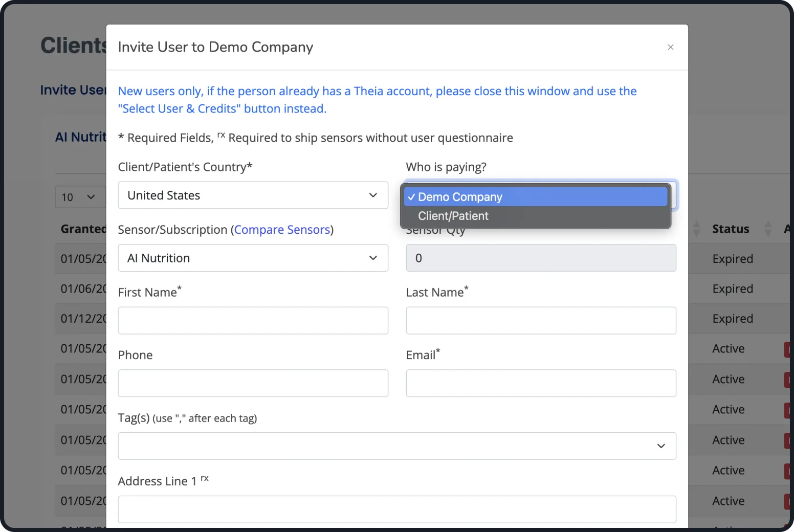Expand the Sensor/Subscription AI Nutrition dropdown
Viewport: 794px width, 532px height.
(253, 258)
